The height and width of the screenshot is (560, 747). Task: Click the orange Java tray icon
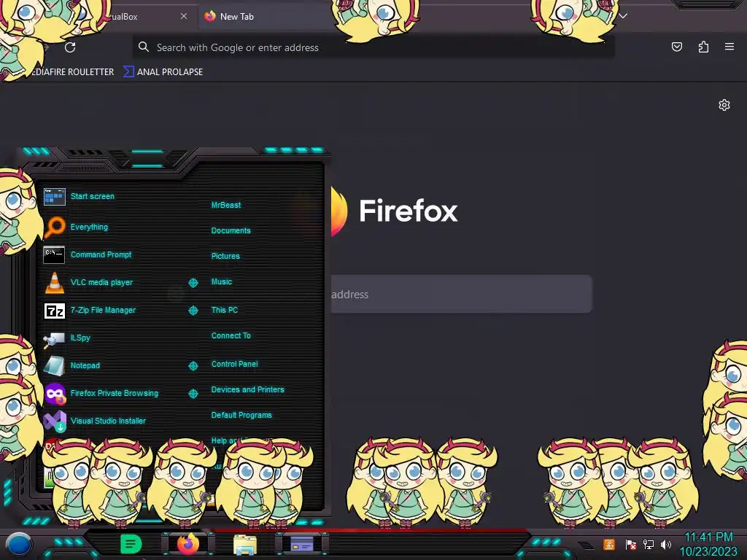click(x=609, y=544)
